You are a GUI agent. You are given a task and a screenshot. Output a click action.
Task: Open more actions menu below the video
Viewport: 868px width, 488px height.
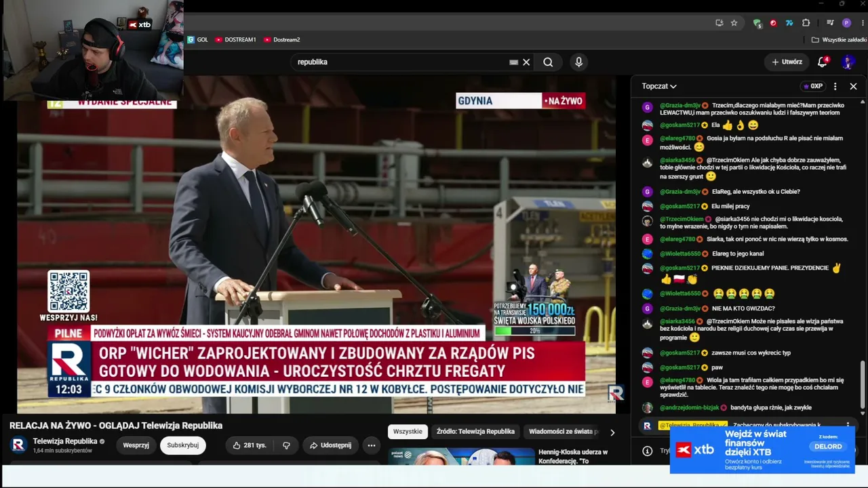(372, 445)
